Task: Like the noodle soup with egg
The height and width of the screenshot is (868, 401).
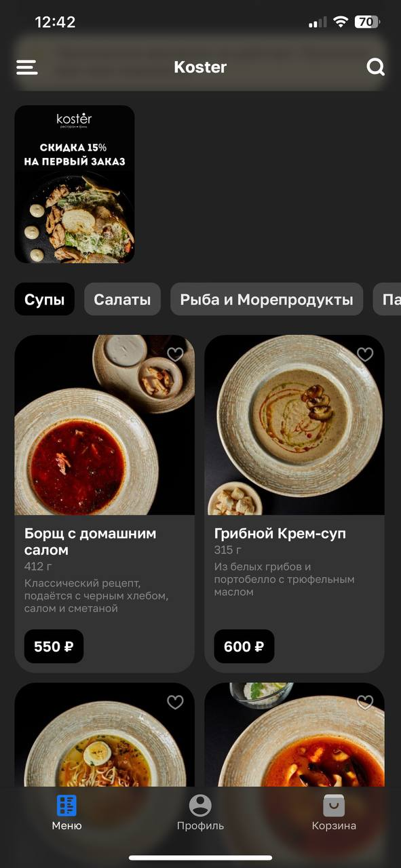Action: coord(175,703)
